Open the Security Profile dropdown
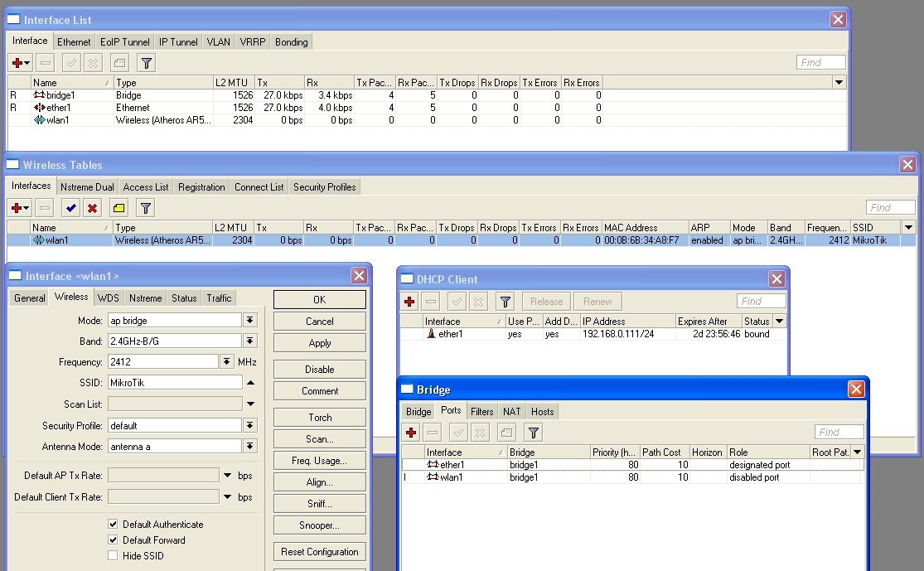The height and width of the screenshot is (571, 924). 249,425
